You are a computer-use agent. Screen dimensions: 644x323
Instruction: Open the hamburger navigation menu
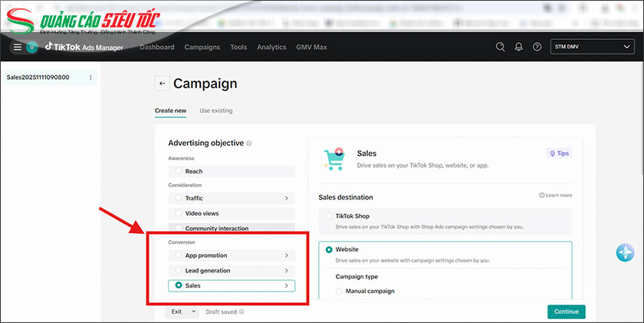[x=17, y=47]
